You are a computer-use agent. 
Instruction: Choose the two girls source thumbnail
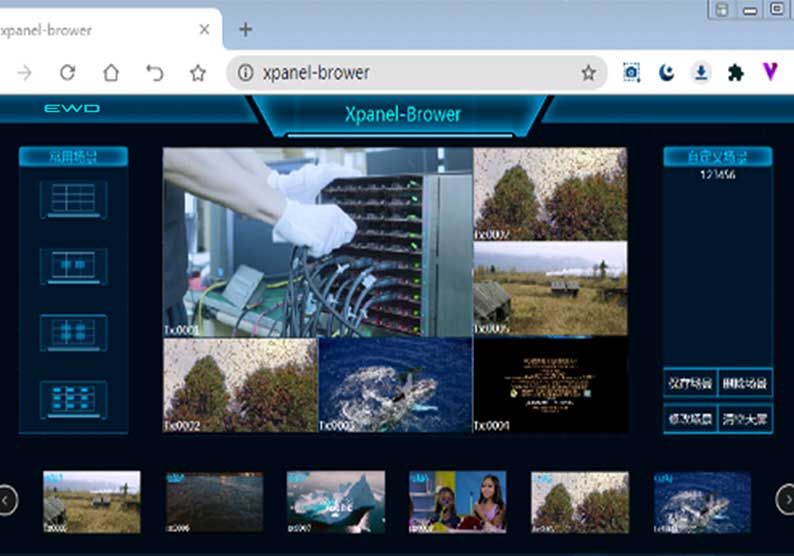point(458,502)
